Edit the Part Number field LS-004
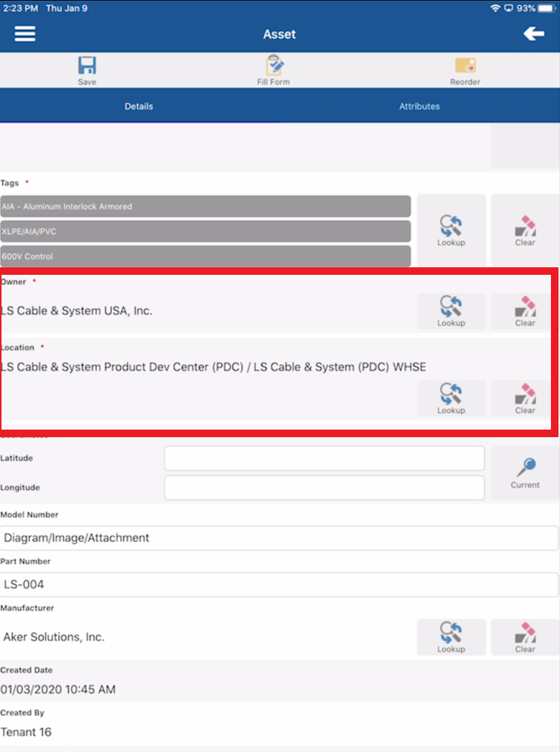Image resolution: width=560 pixels, height=752 pixels. [279, 584]
